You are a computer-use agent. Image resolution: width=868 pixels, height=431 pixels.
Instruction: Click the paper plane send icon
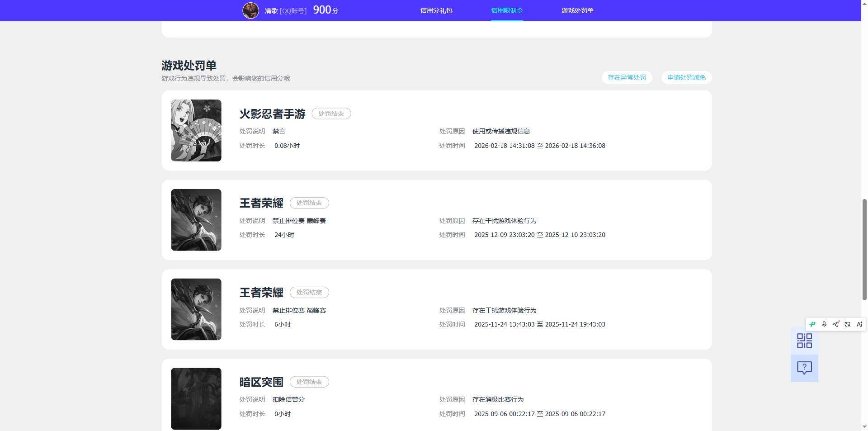(x=836, y=324)
